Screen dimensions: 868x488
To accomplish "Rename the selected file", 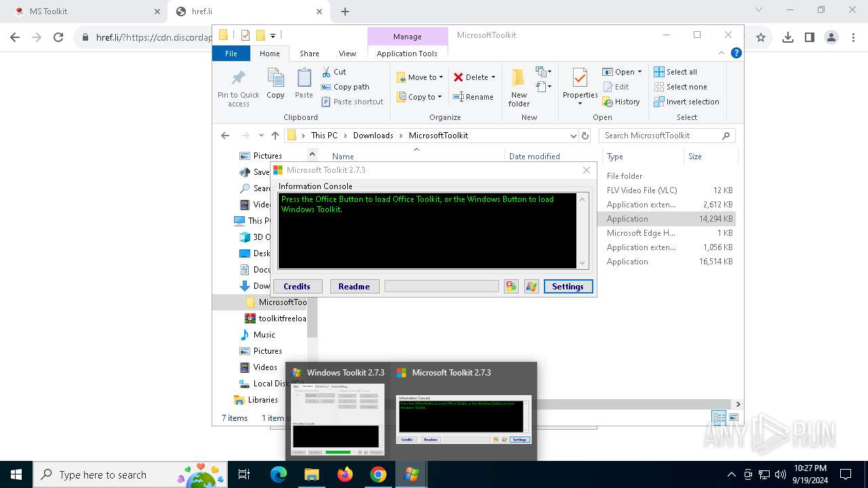I will click(x=473, y=97).
